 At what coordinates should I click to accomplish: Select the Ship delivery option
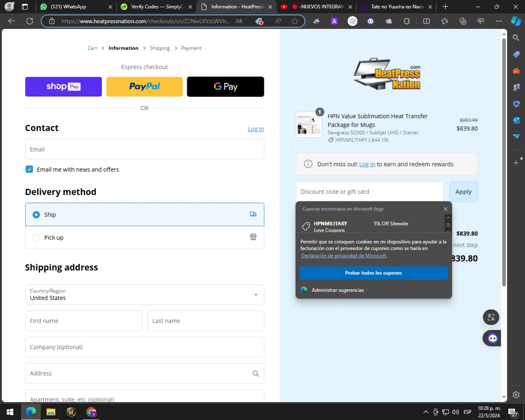[x=145, y=215]
